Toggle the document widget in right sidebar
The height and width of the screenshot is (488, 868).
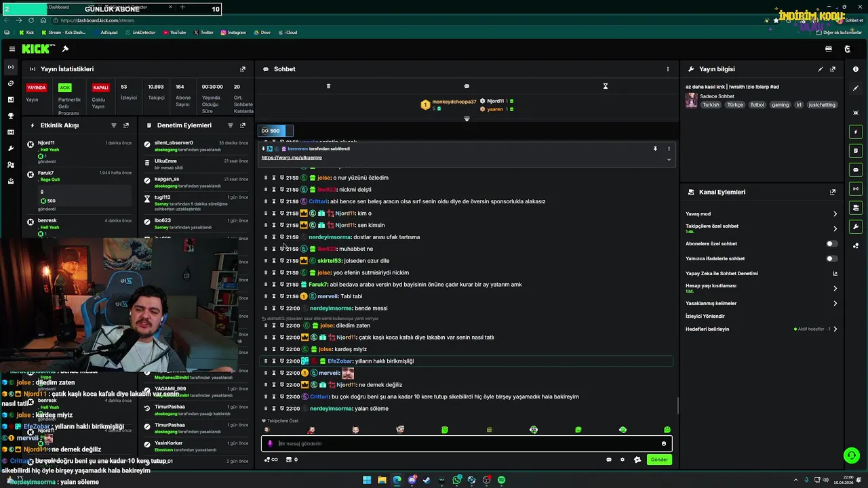[856, 150]
